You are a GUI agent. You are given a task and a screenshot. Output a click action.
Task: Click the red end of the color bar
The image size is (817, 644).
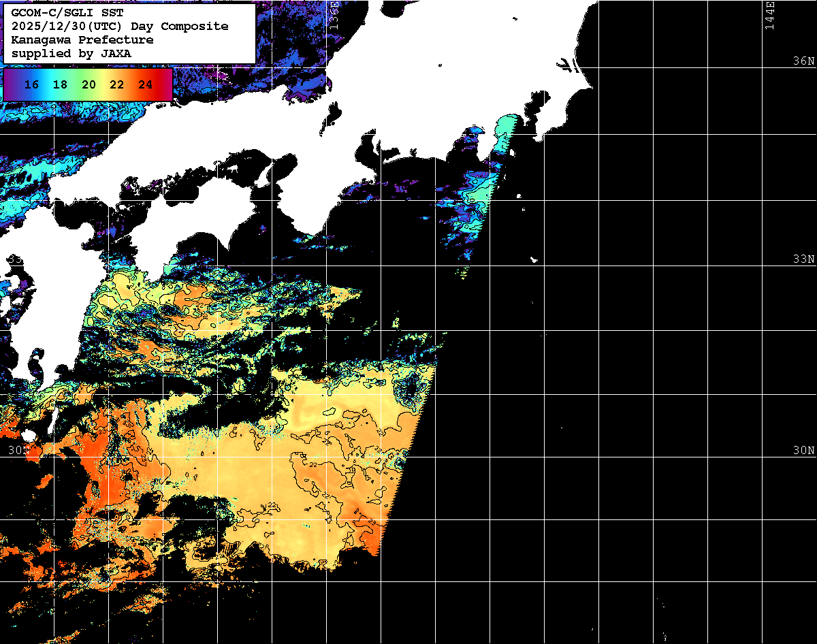[165, 85]
